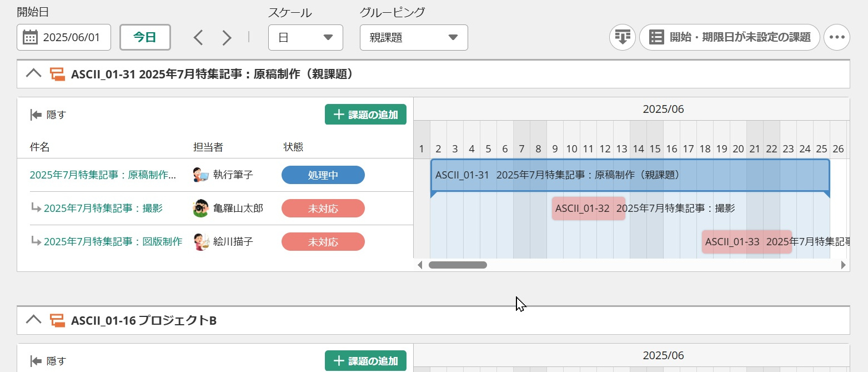This screenshot has height=372, width=868.
Task: Open the three-dots more options menu
Action: 836,37
